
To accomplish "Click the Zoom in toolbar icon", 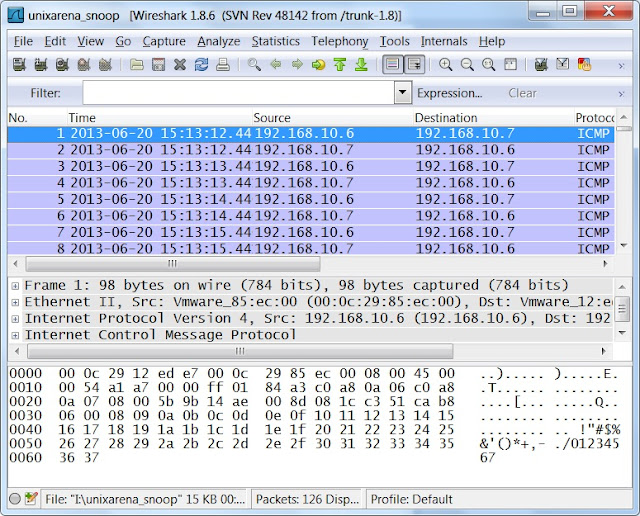I will point(445,64).
